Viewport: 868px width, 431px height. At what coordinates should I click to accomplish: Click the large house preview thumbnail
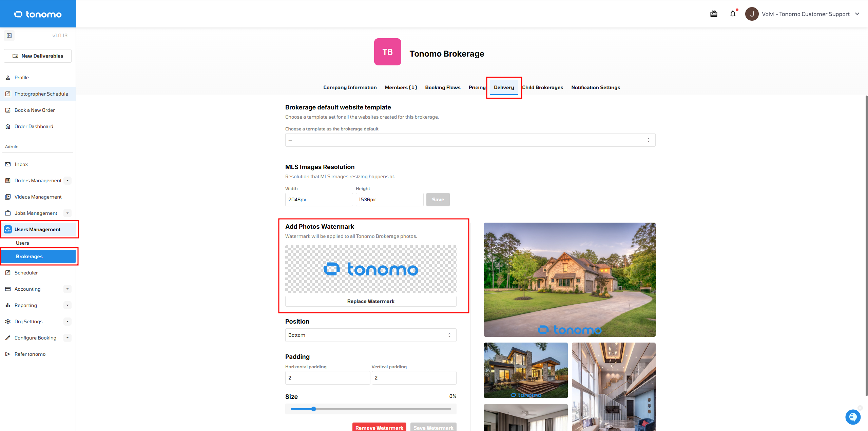[570, 280]
